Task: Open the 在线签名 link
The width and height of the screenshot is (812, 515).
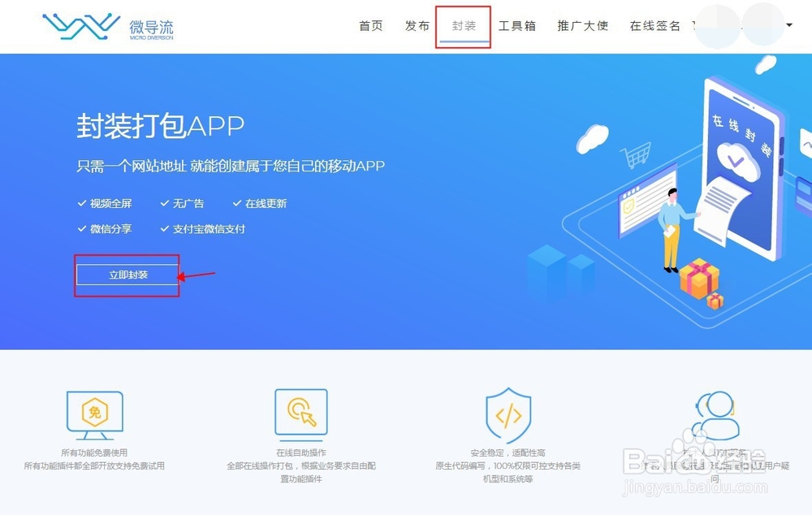Action: pos(654,25)
